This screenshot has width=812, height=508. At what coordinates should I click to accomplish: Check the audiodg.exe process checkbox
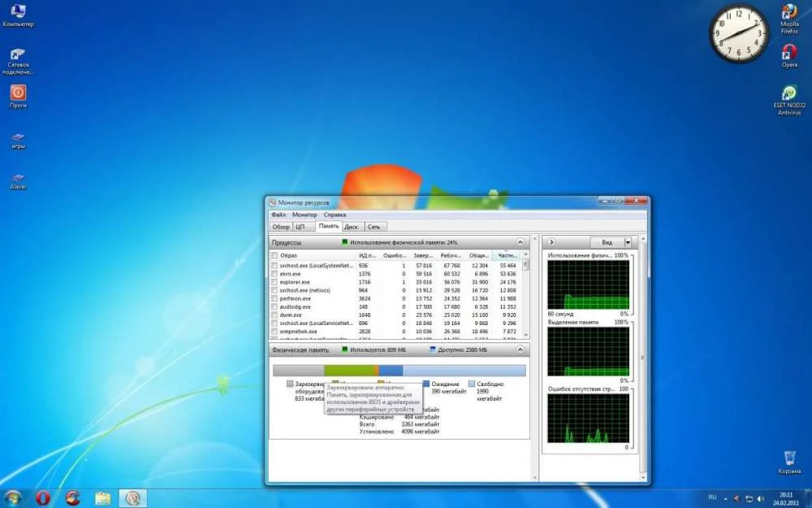274,307
